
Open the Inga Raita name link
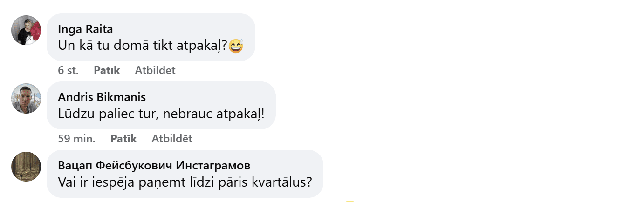pyautogui.click(x=85, y=29)
